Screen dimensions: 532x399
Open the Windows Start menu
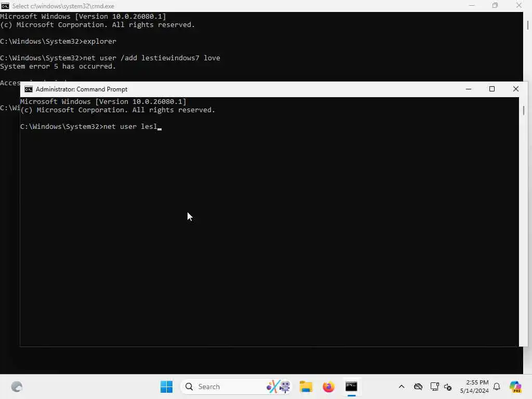pos(166,387)
